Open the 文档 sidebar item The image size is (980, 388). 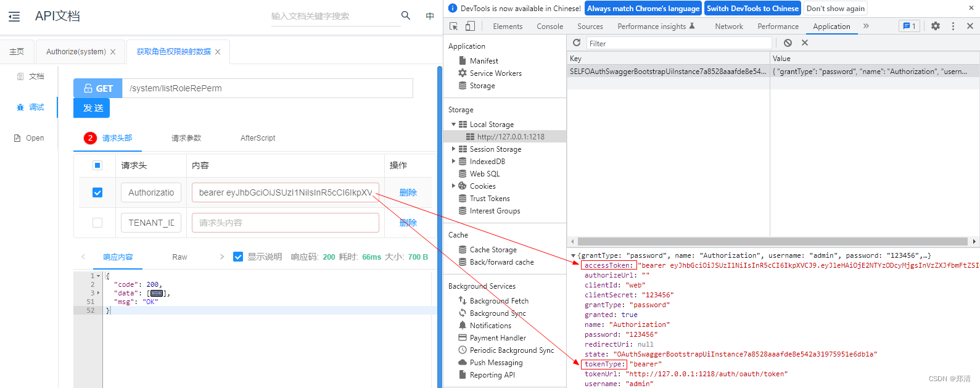(x=30, y=76)
